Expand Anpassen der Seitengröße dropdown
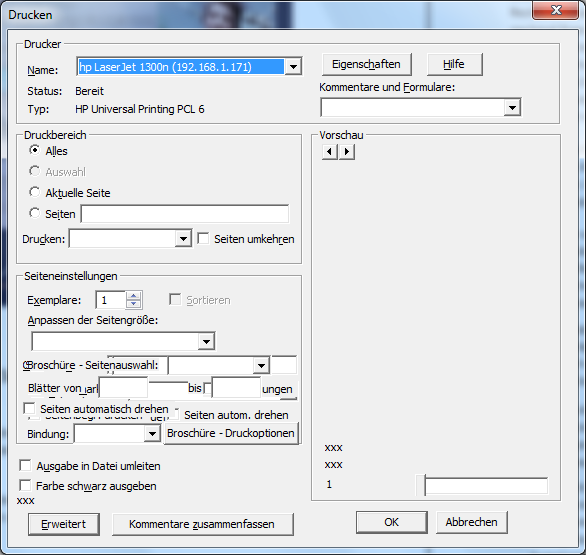The image size is (586, 555). 206,341
